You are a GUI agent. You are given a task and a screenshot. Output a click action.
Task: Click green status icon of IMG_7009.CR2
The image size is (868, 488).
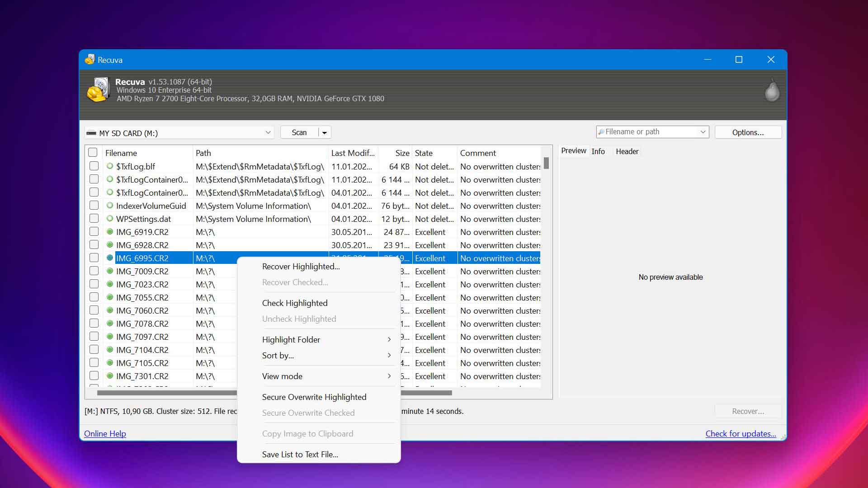point(109,271)
